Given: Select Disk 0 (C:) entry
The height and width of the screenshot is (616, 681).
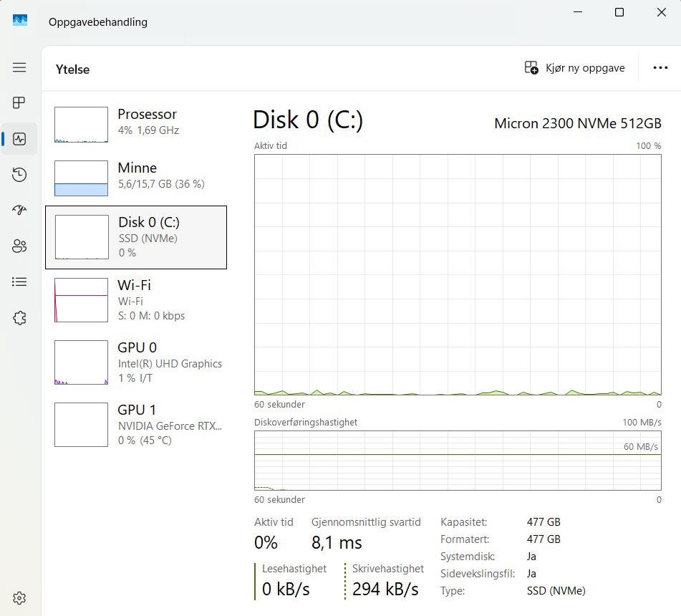Looking at the screenshot, I should (x=136, y=237).
